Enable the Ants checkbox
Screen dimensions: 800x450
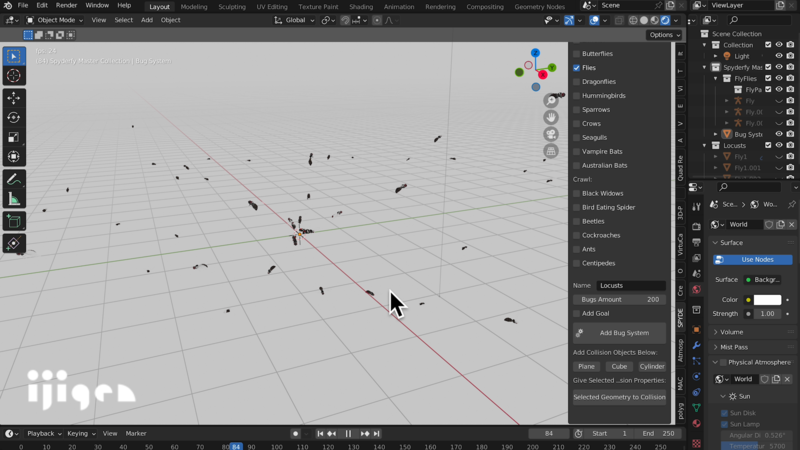[x=577, y=249]
